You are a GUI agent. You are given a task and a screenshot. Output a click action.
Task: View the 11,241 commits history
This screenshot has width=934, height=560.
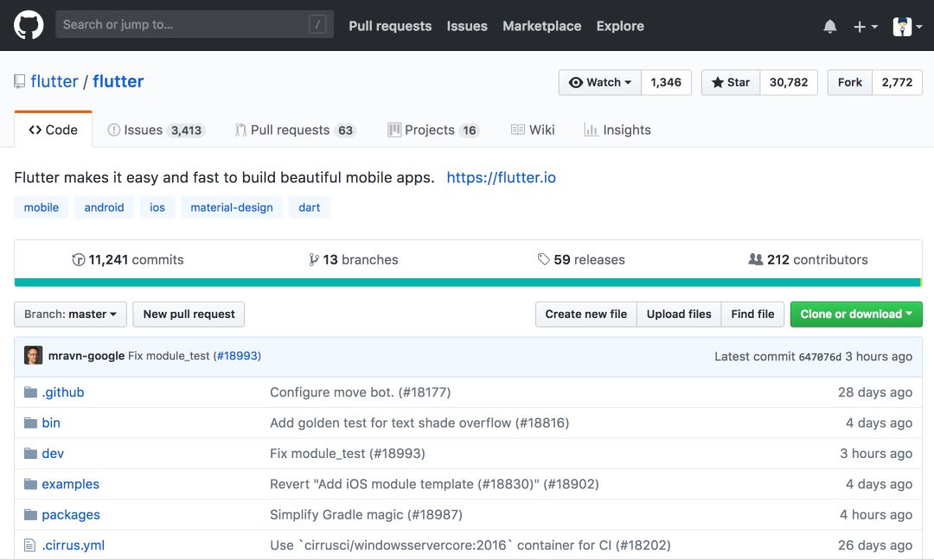(127, 259)
